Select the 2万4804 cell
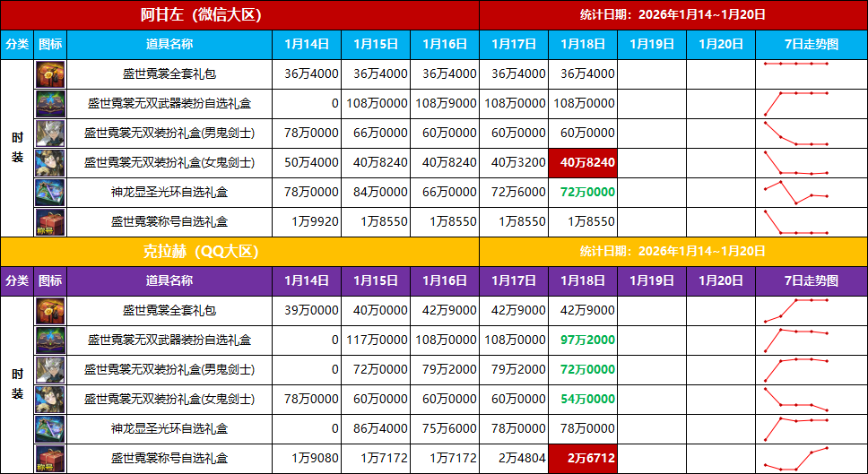Viewport: 868px width, 474px height. (x=514, y=459)
